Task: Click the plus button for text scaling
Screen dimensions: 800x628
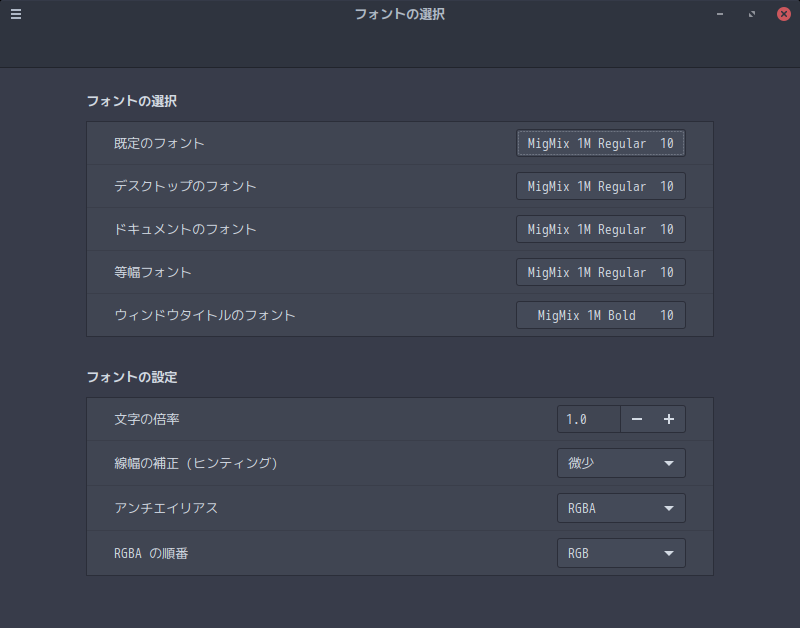Action: point(669,419)
